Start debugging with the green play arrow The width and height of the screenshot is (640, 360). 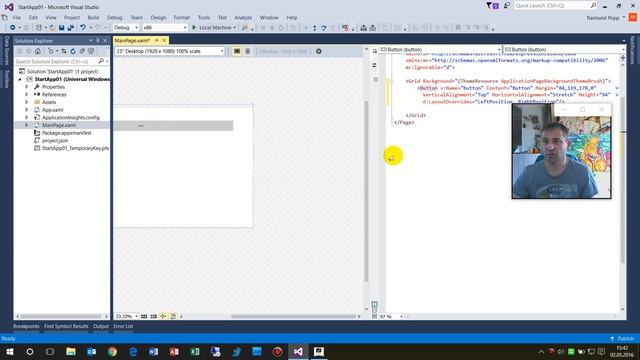[x=194, y=28]
